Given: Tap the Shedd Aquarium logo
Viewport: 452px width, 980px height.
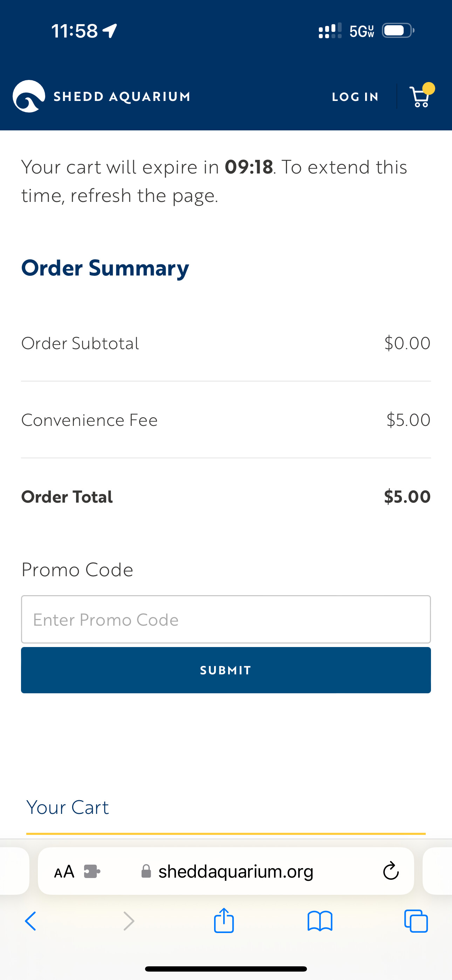Looking at the screenshot, I should coord(29,96).
